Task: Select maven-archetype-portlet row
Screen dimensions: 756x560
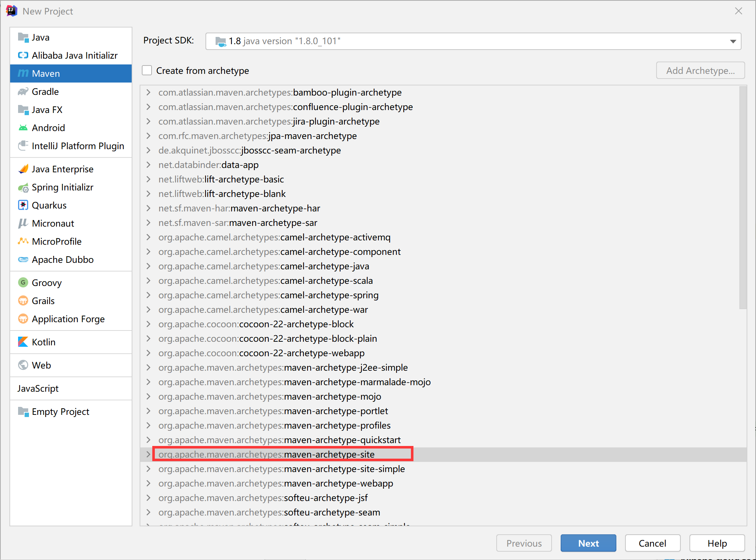Action: [x=443, y=411]
